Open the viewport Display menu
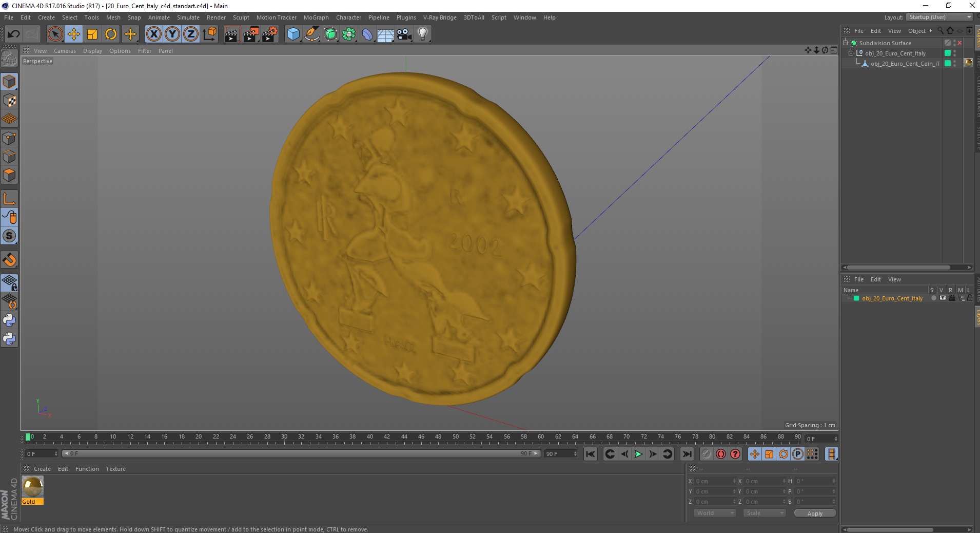980x533 pixels. tap(92, 51)
